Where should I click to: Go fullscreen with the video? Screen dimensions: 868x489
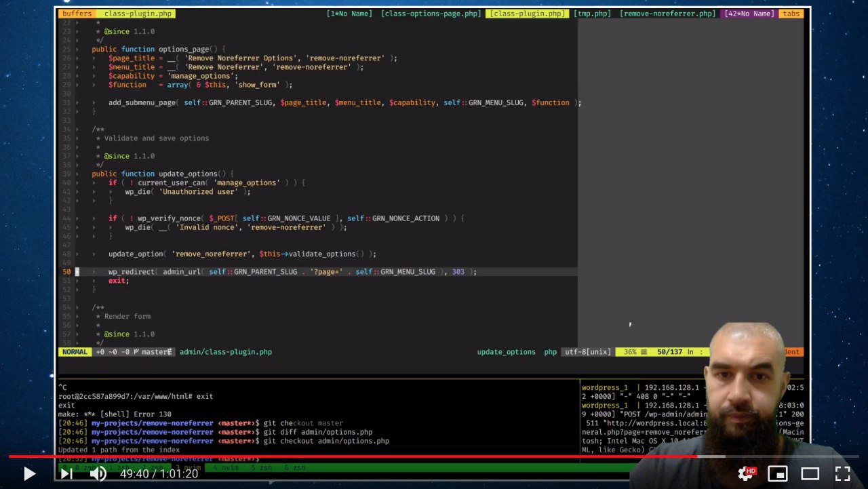(842, 473)
